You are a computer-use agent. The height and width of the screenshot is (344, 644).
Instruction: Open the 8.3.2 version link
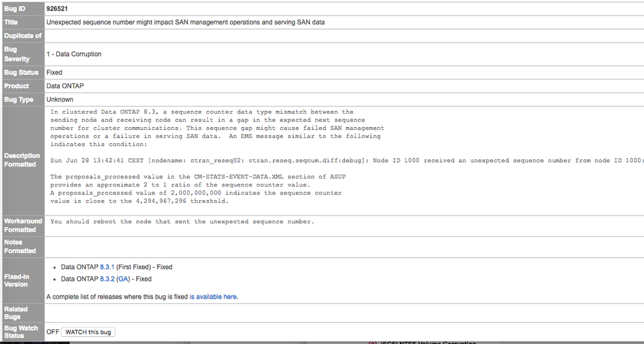coord(107,279)
